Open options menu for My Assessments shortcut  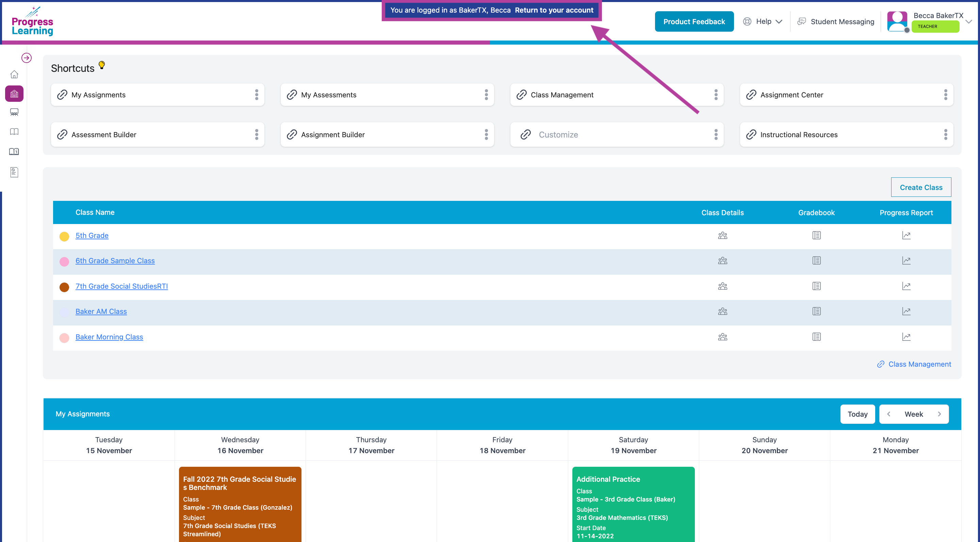486,95
